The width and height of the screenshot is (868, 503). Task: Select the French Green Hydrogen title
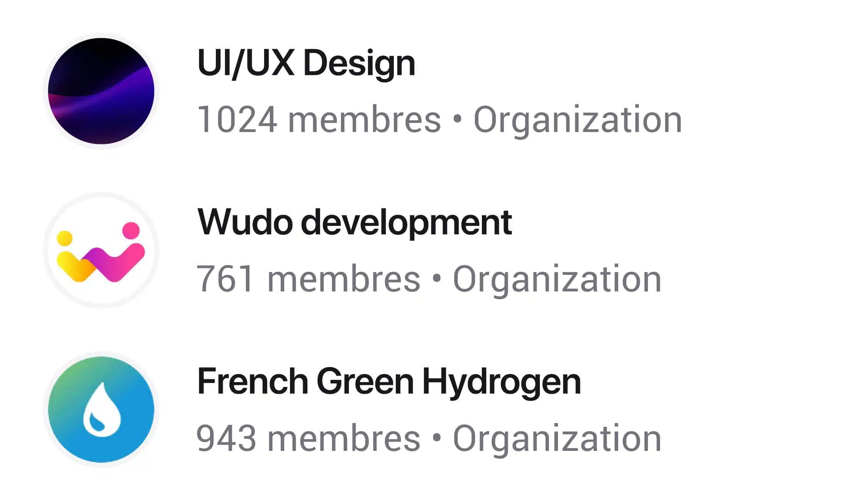click(389, 381)
